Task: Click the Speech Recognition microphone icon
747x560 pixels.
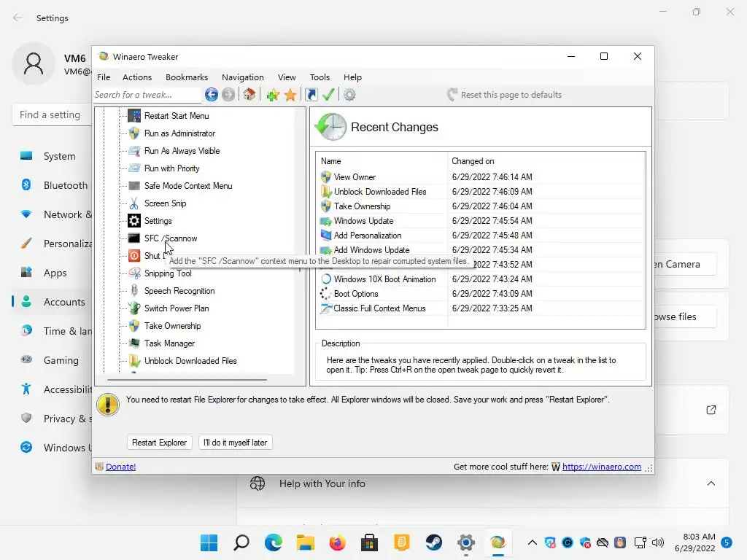Action: pos(134,291)
